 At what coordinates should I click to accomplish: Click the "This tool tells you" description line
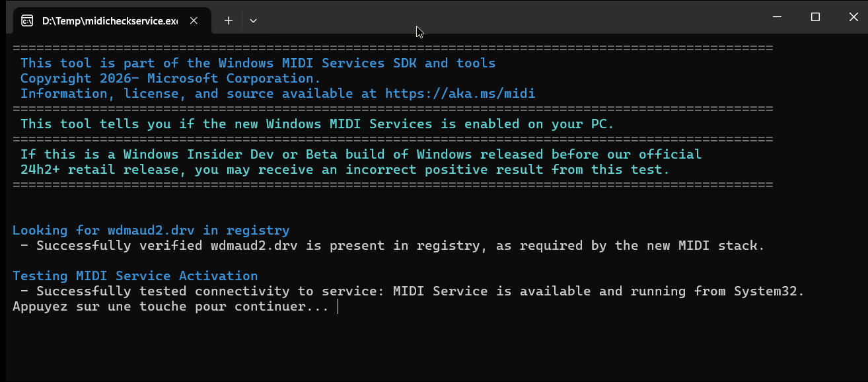[x=317, y=124]
